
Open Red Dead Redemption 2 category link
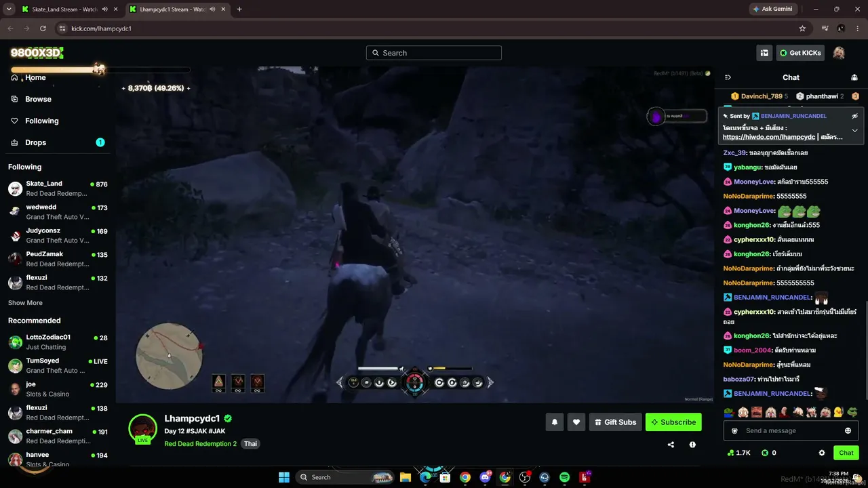(200, 444)
